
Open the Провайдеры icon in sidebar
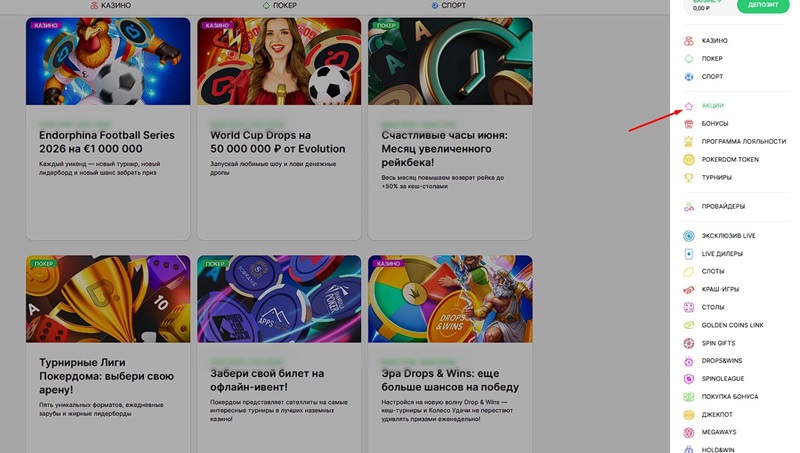(x=688, y=207)
